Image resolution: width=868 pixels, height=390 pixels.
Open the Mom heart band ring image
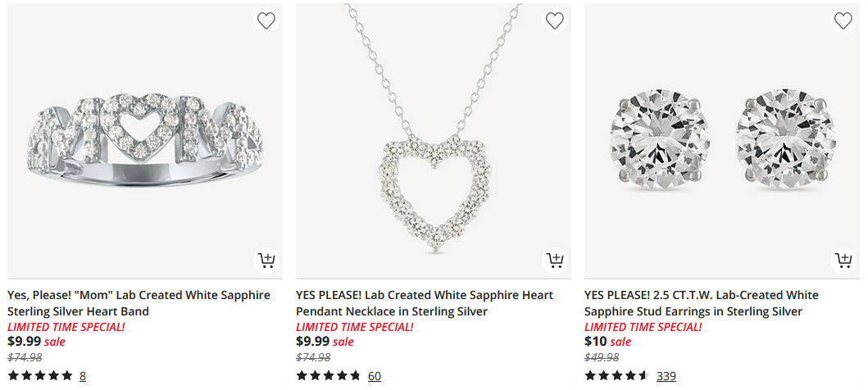145,141
